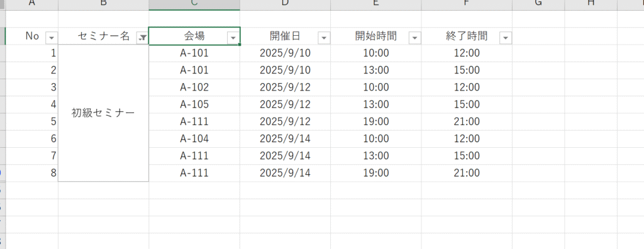Open the 開始時間 column filter dropdown

415,38
